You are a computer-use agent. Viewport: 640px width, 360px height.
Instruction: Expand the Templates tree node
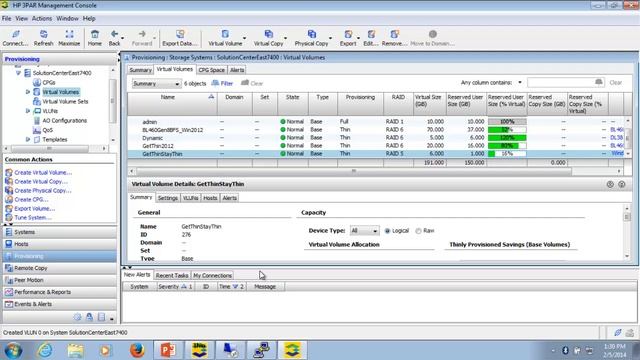pyautogui.click(x=28, y=140)
